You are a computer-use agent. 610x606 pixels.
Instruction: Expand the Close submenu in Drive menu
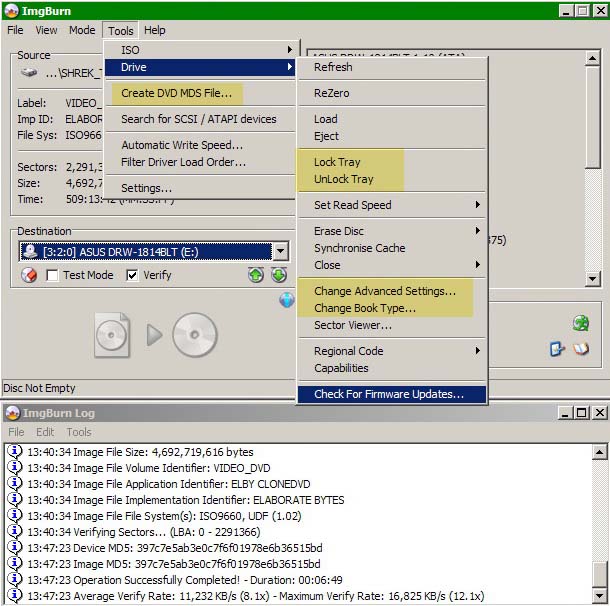coord(392,265)
